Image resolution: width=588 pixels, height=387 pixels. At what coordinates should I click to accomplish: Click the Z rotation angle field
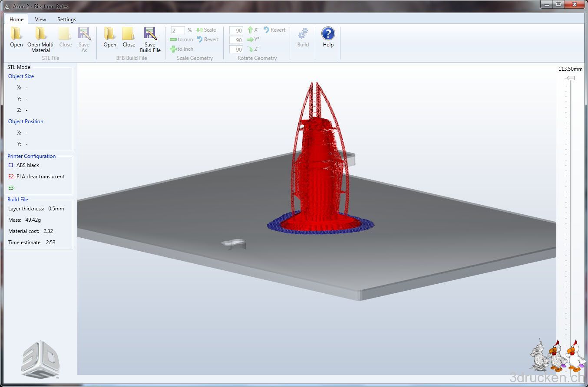tap(236, 49)
